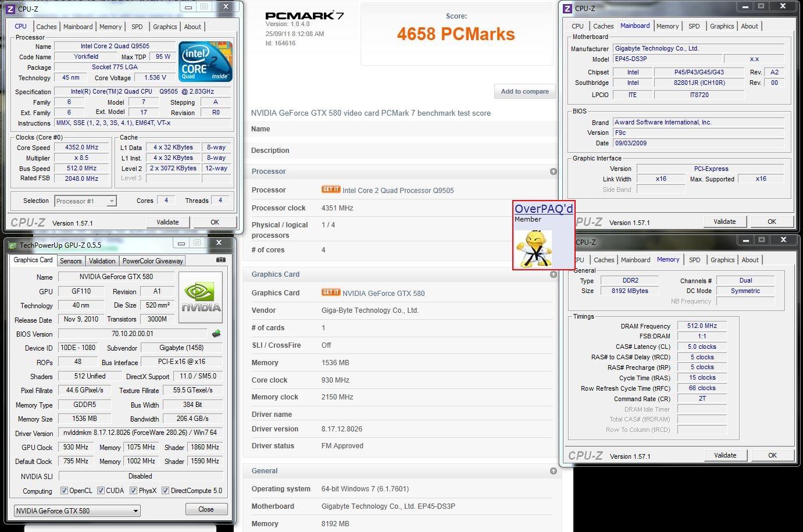The image size is (803, 532).
Task: Toggle the OpenCL checkbox
Action: (x=64, y=490)
